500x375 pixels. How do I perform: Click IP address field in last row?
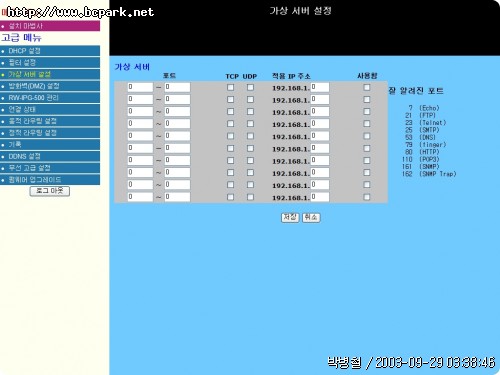click(x=320, y=197)
